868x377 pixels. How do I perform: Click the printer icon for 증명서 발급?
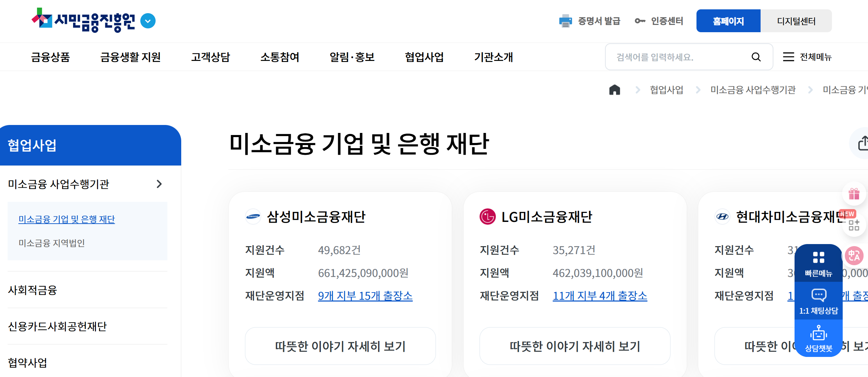click(x=565, y=21)
